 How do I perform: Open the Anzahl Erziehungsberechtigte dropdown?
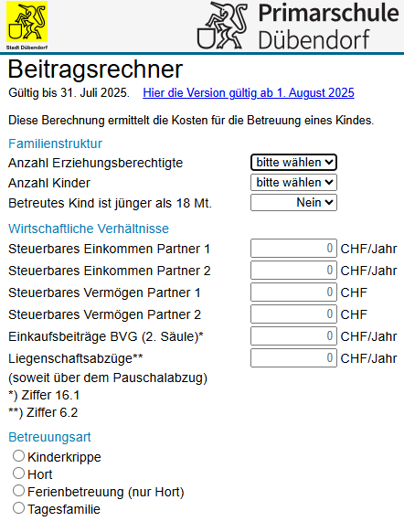coord(293,163)
